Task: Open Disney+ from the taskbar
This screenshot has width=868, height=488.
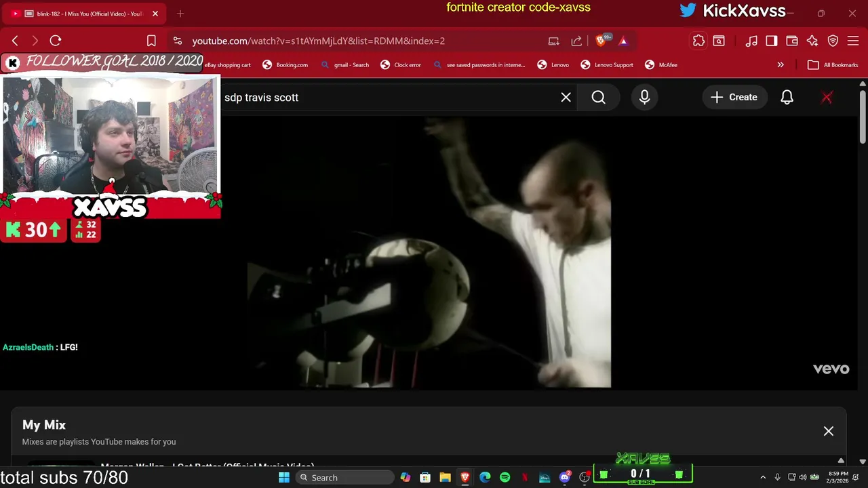Action: coord(545,478)
